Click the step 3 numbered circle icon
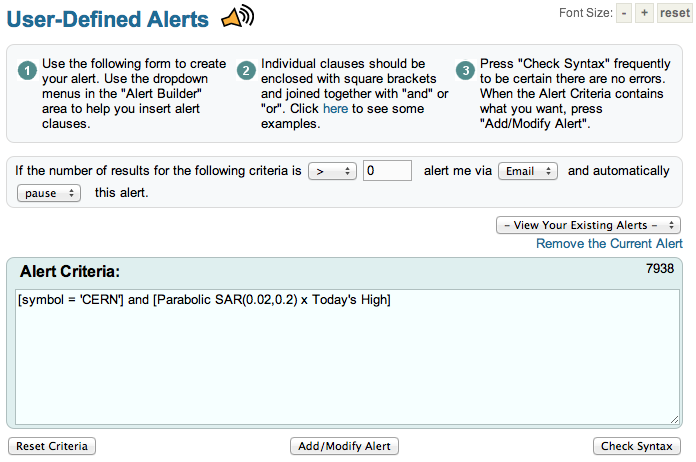 pyautogui.click(x=465, y=71)
